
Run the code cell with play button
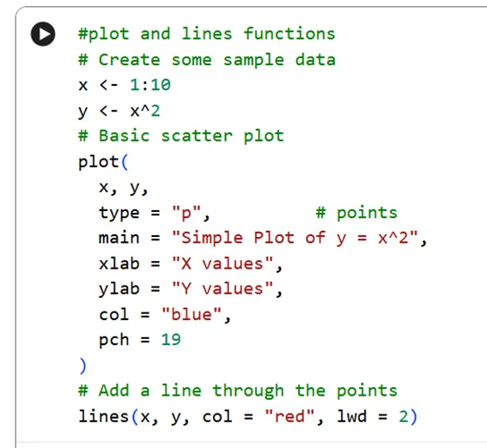(43, 33)
